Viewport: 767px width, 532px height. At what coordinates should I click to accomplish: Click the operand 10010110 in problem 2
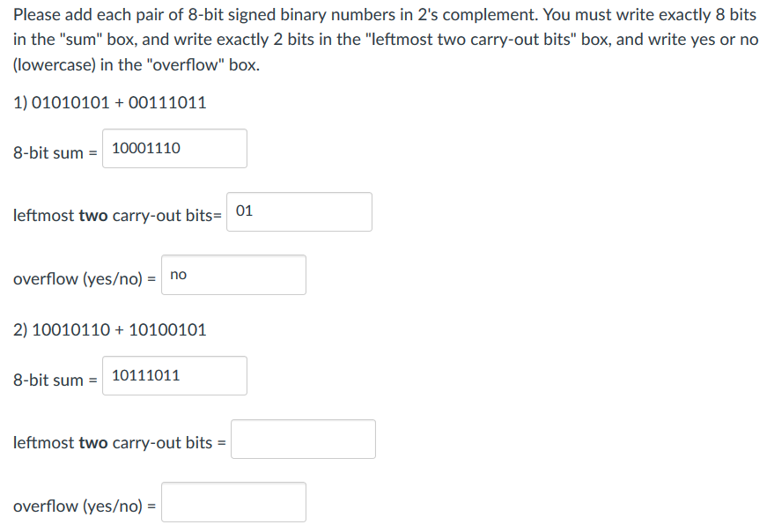pyautogui.click(x=71, y=330)
